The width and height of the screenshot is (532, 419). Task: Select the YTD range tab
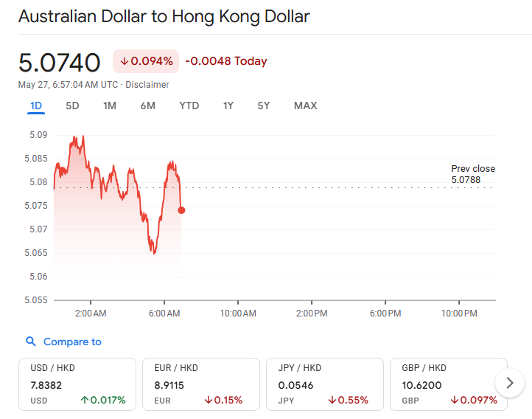pos(189,105)
